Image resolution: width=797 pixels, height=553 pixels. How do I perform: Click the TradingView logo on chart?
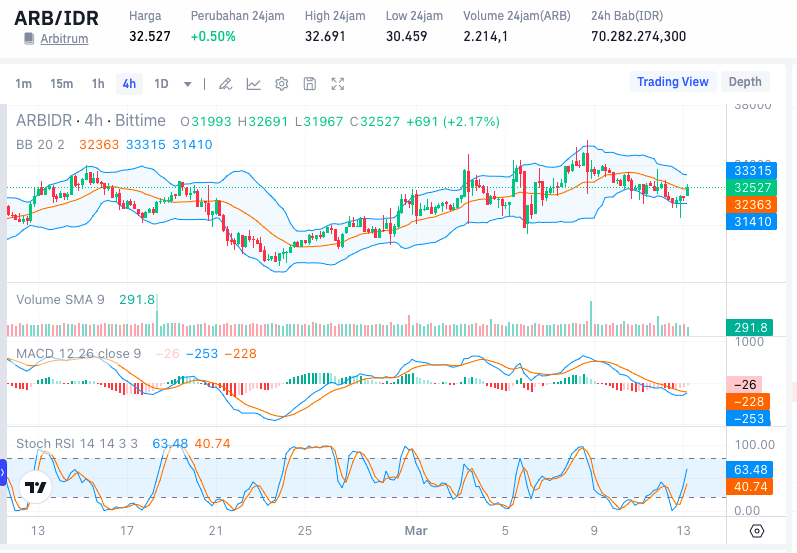coord(36,488)
